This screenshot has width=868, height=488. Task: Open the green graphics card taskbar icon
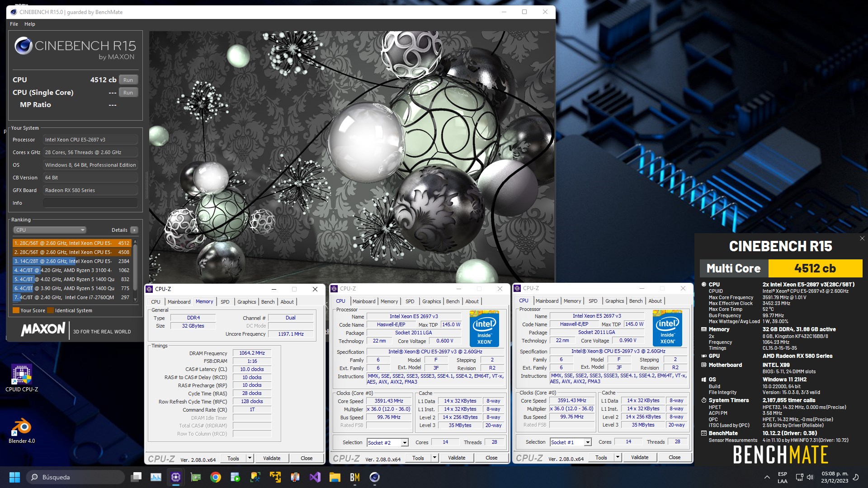tap(196, 477)
